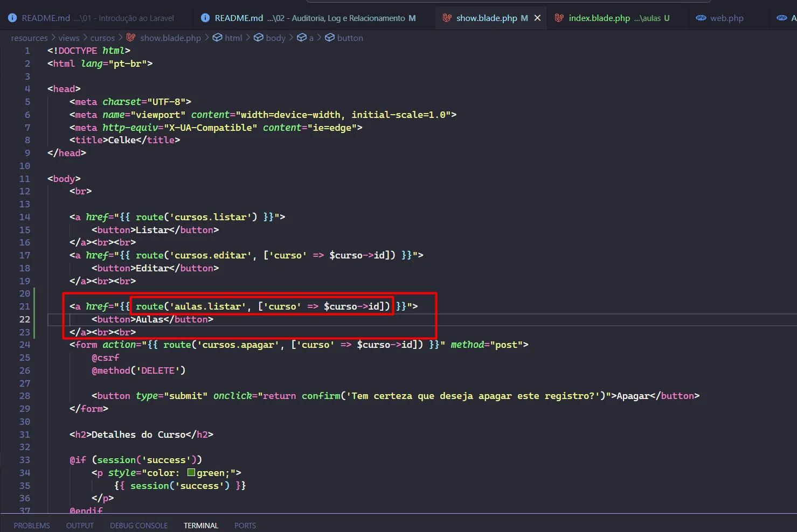Switch to the web.php editor tab
The width and height of the screenshot is (797, 532).
[x=726, y=18]
